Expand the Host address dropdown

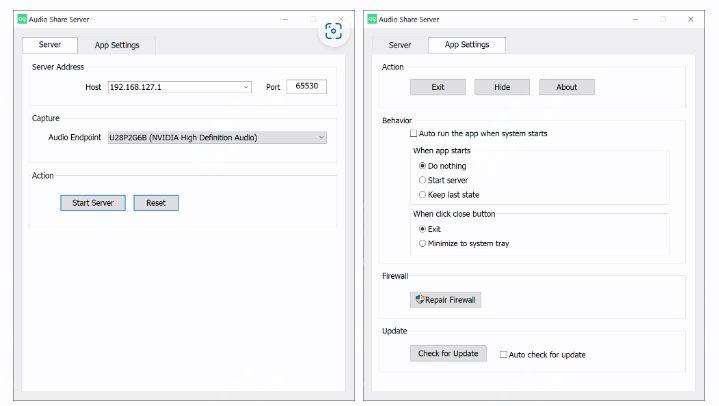pyautogui.click(x=246, y=87)
